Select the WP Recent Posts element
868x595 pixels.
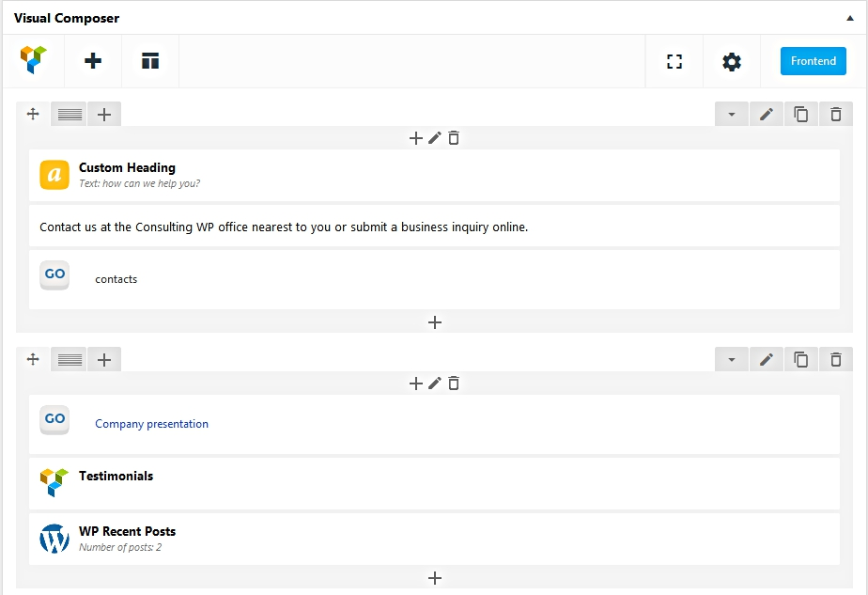(127, 532)
